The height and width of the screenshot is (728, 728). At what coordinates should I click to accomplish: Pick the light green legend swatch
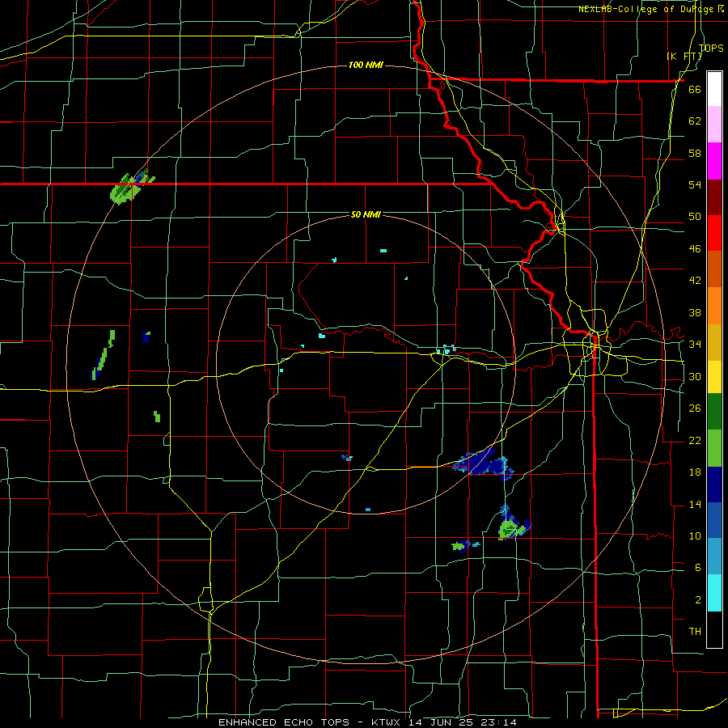click(714, 448)
